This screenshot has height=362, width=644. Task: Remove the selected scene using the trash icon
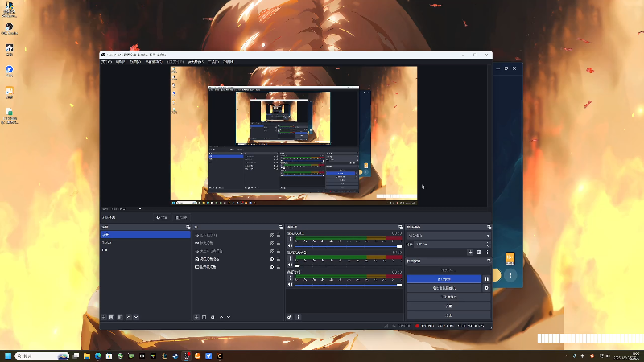(x=111, y=317)
